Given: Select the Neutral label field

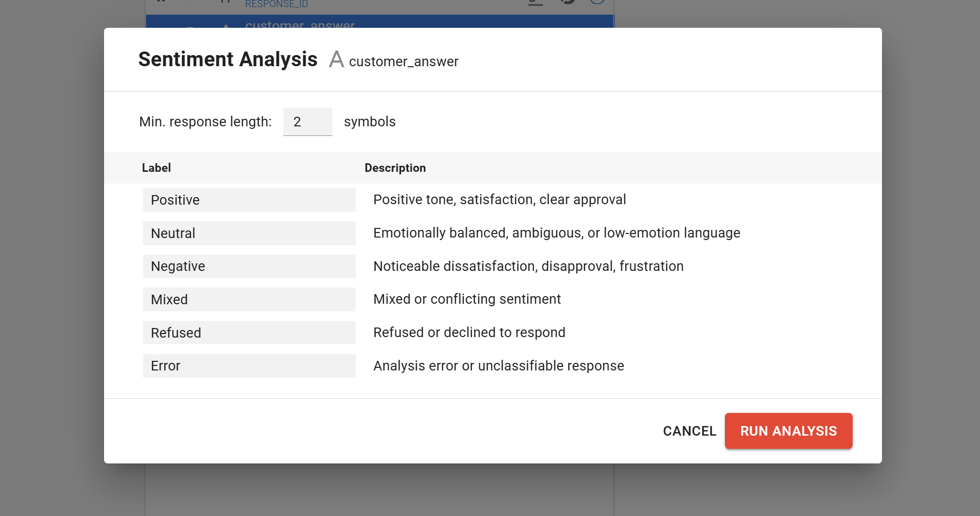Looking at the screenshot, I should click(x=249, y=233).
